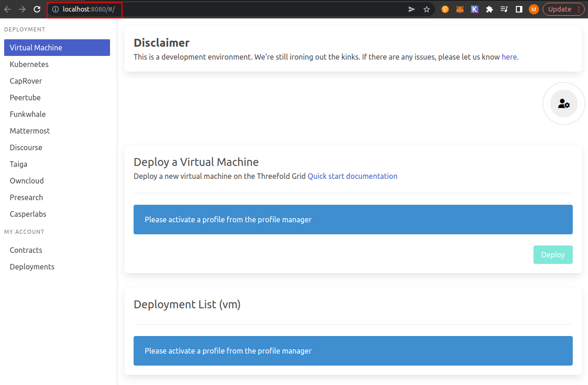Click the purple K extension icon
Viewport: 588px width, 385px height.
click(474, 9)
